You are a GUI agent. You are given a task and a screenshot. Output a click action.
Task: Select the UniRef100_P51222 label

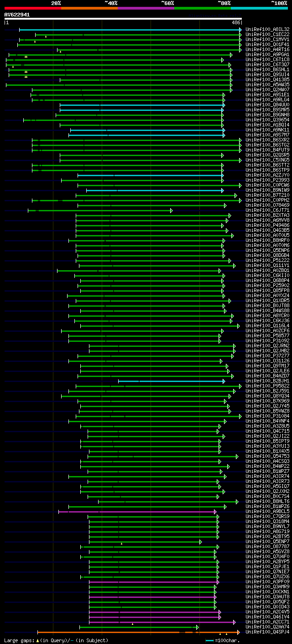pyautogui.click(x=267, y=261)
